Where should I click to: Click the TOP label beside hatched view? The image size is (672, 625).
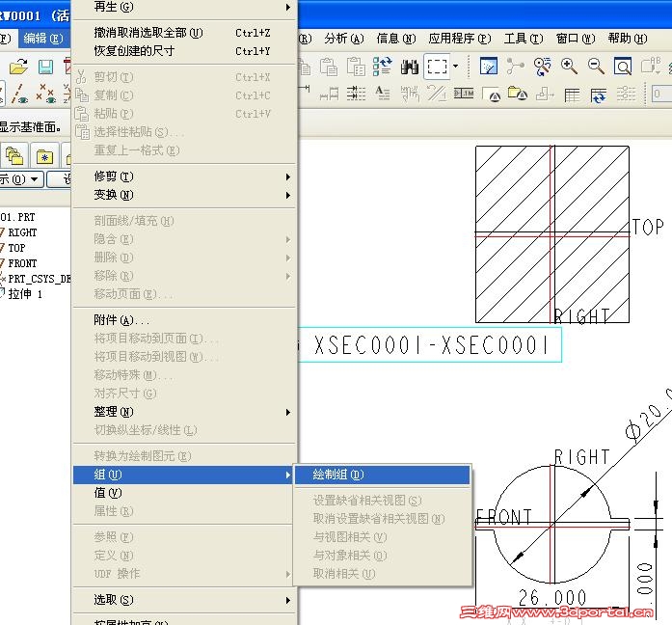point(648,227)
